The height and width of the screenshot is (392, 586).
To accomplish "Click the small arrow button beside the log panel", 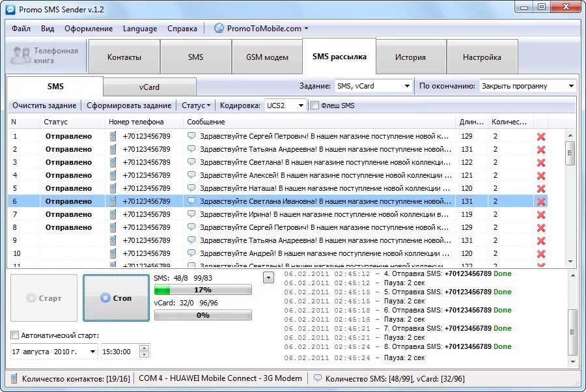I will 268,277.
